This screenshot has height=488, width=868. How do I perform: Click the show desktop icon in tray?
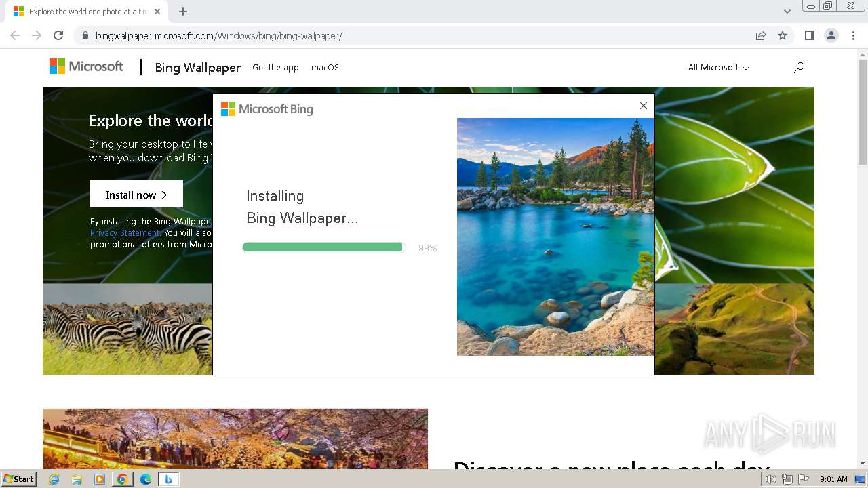point(860,479)
